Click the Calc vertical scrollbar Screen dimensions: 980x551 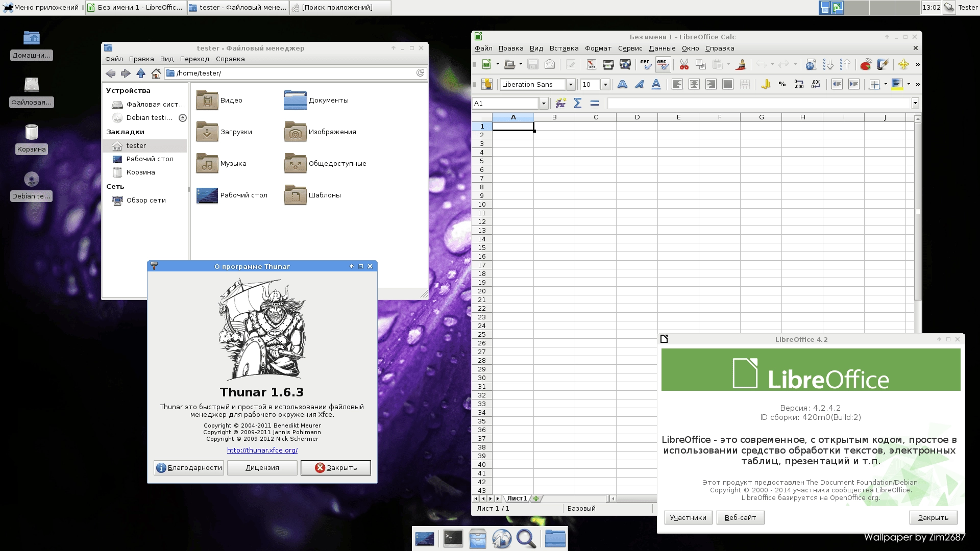pos(918,211)
